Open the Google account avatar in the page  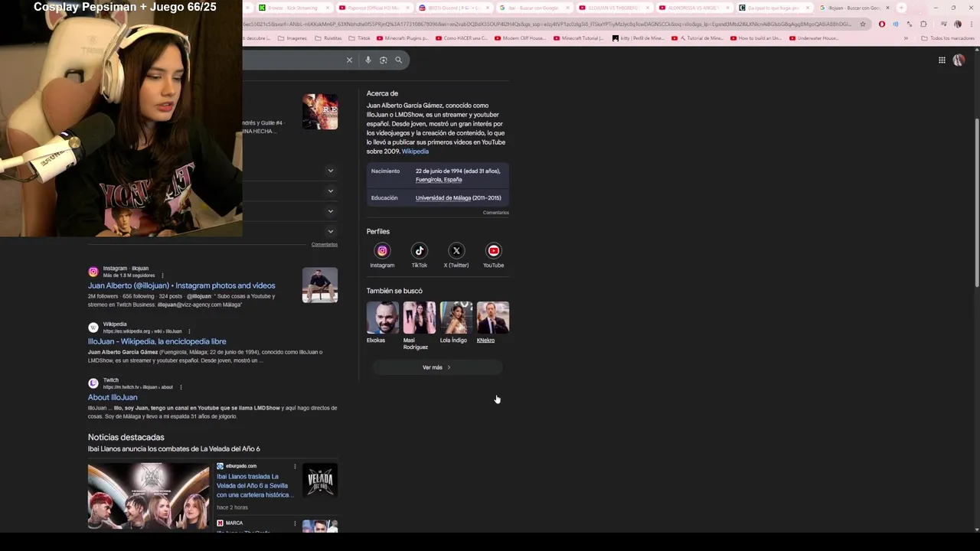coord(959,60)
